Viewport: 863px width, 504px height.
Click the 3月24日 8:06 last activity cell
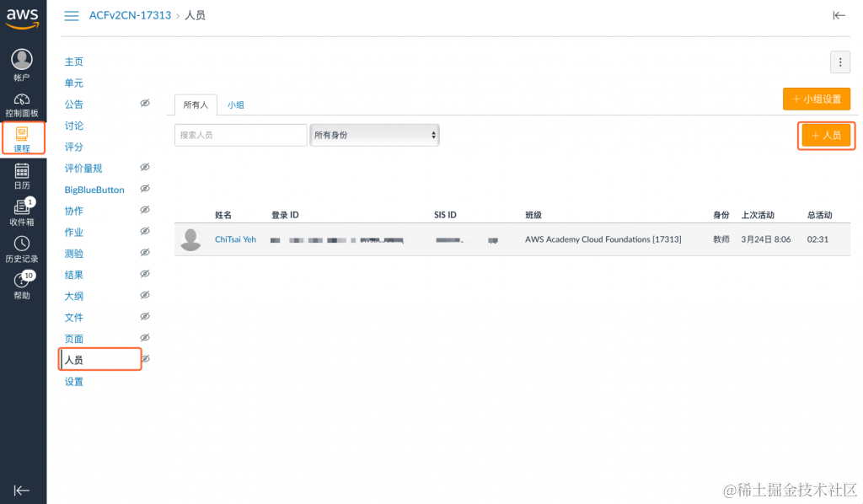point(765,239)
